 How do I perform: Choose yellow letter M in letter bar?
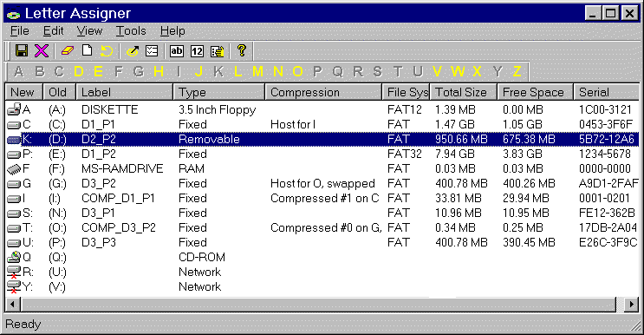tap(257, 71)
